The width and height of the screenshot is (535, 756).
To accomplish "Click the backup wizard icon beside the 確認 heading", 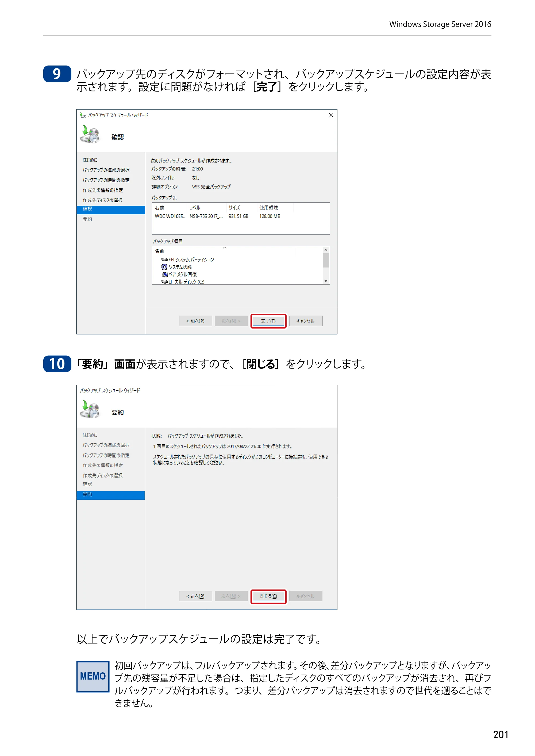I will (x=89, y=134).
